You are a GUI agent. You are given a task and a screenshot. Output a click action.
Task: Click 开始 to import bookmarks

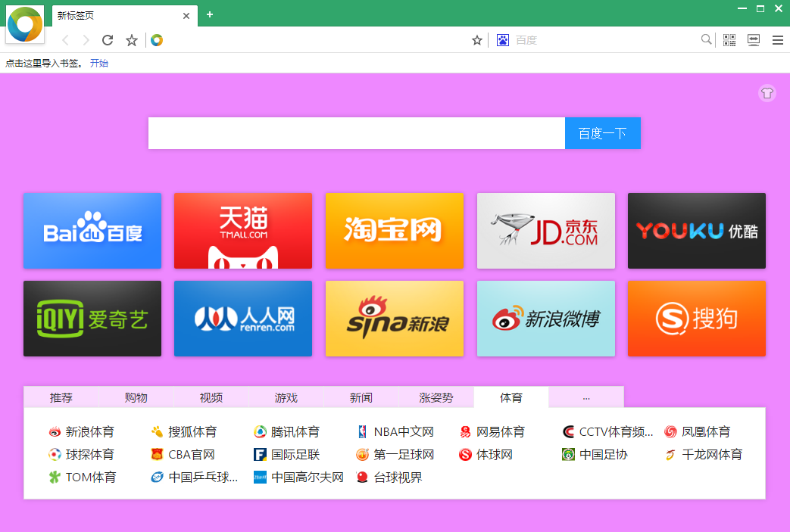99,63
